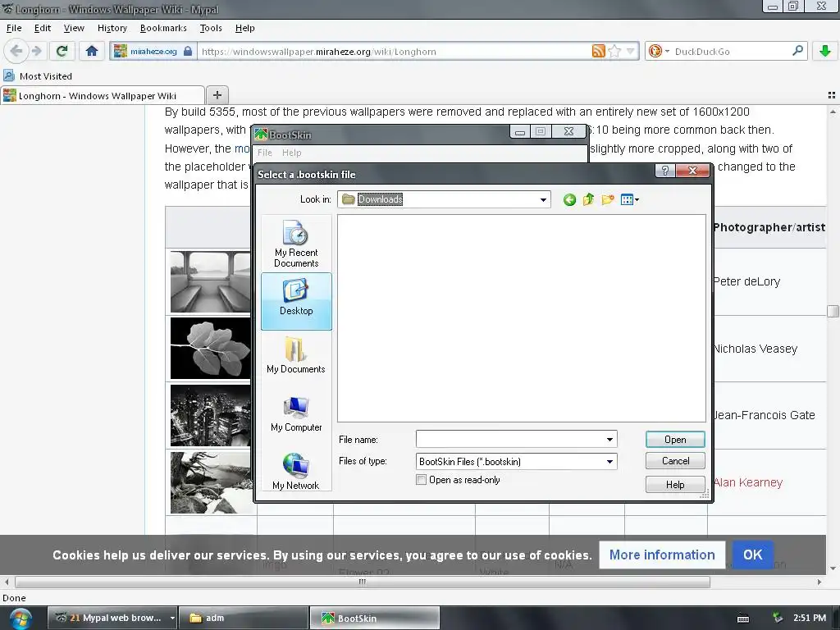Open the browser Help menu

click(244, 28)
